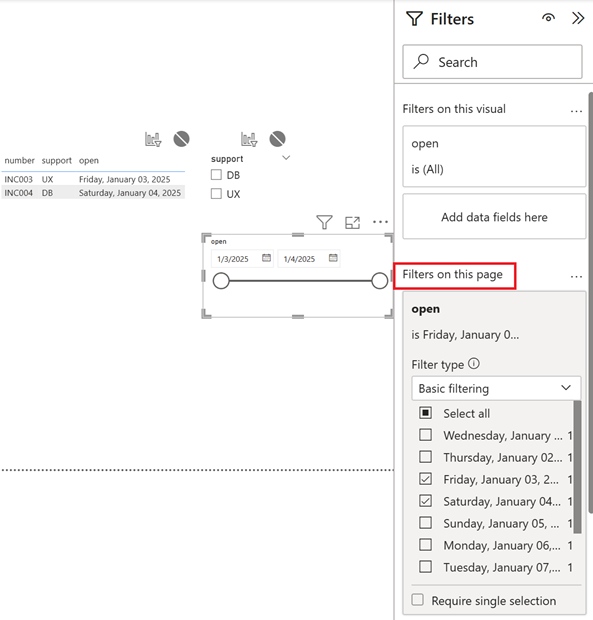Toggle the Select all checkbox
The width and height of the screenshot is (593, 620).
(x=425, y=413)
